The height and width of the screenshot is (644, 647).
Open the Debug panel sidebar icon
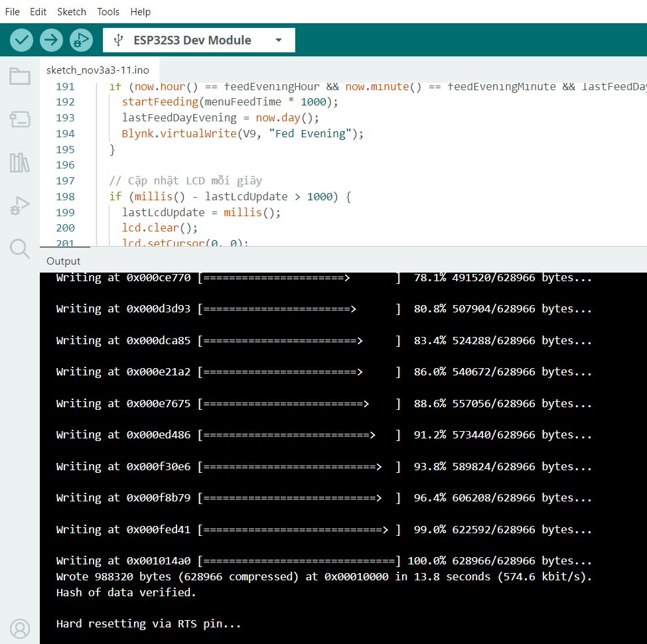pyautogui.click(x=20, y=206)
